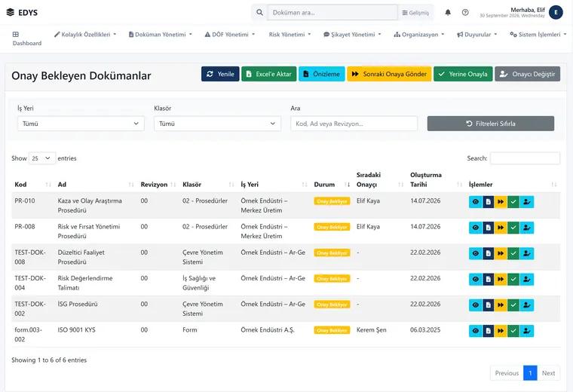Expand Şikayet Yönetimi menu
Viewport: 573px width, 392px height.
(352, 35)
